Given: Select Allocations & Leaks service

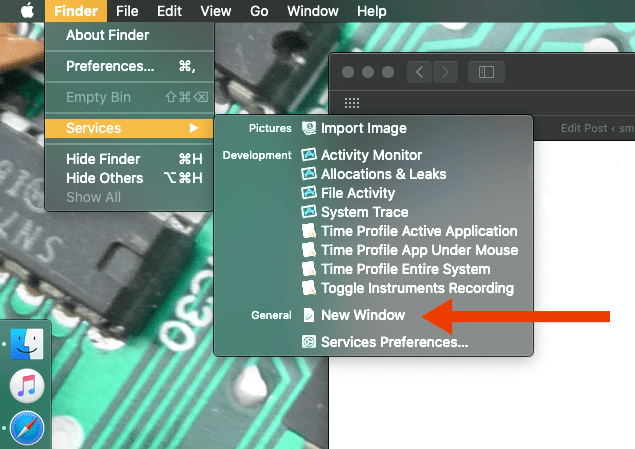Looking at the screenshot, I should coord(383,174).
